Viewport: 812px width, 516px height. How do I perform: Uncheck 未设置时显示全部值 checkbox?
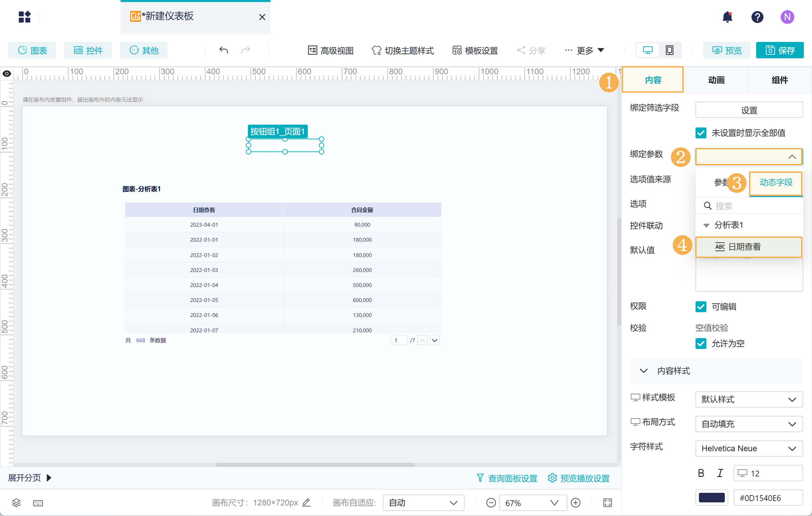point(701,133)
